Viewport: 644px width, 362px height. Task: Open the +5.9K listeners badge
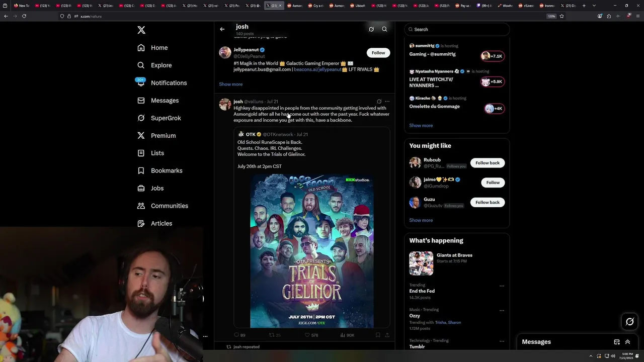point(493,81)
